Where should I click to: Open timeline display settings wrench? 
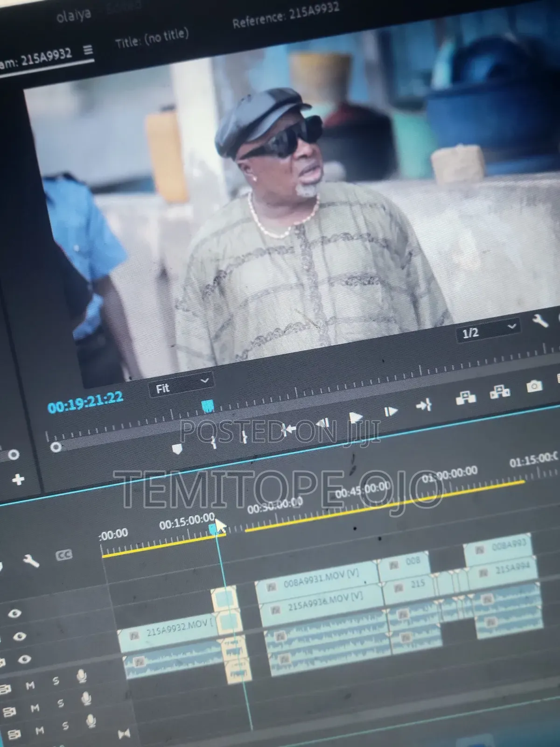tap(31, 560)
